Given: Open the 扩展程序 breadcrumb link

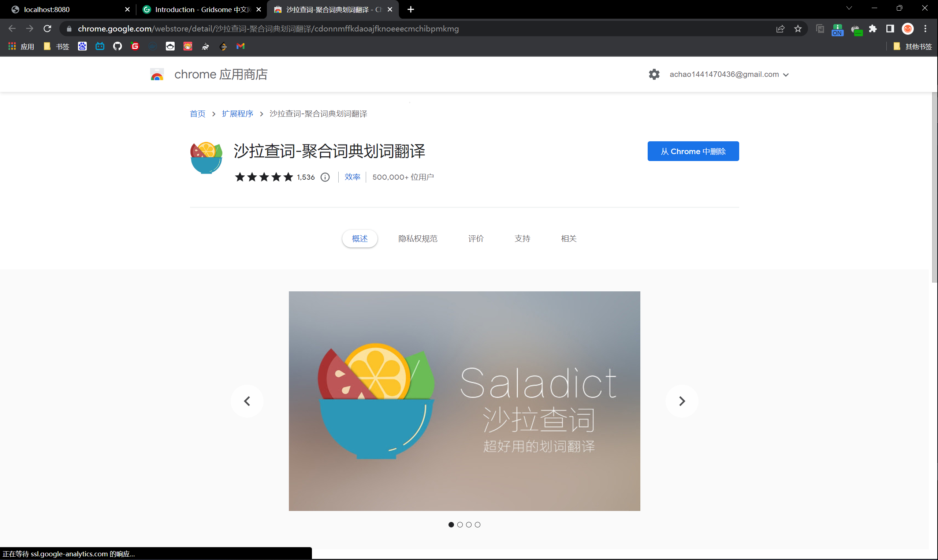Looking at the screenshot, I should [237, 113].
